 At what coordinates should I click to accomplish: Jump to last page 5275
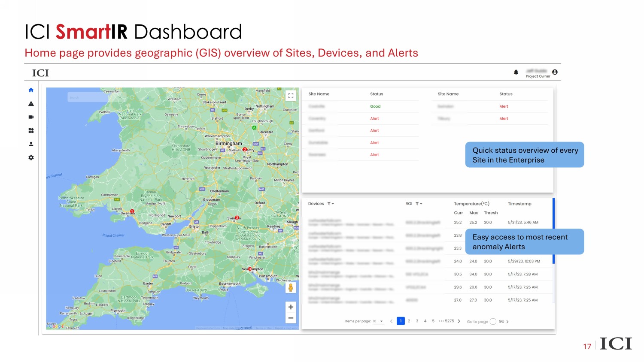[x=449, y=321]
